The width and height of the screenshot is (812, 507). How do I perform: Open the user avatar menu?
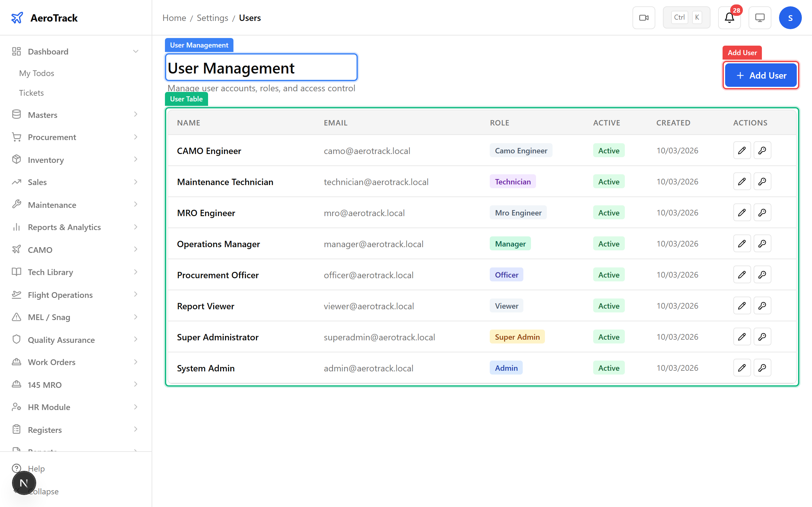tap(790, 17)
